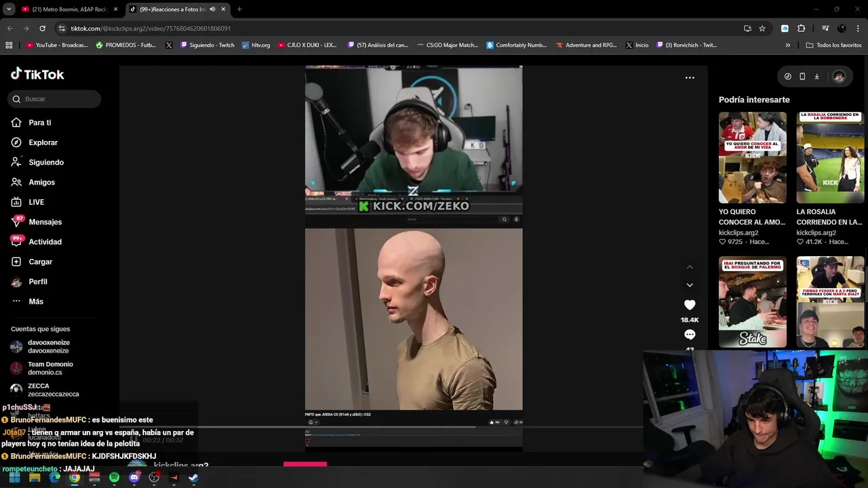Open the Amigos section
The width and height of the screenshot is (868, 488).
click(33, 182)
